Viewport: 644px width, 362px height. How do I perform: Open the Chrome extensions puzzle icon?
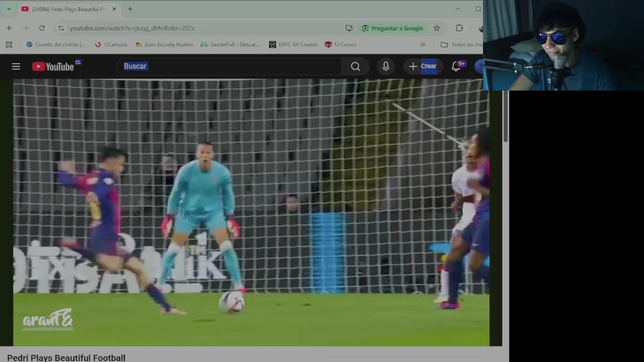coord(459,28)
